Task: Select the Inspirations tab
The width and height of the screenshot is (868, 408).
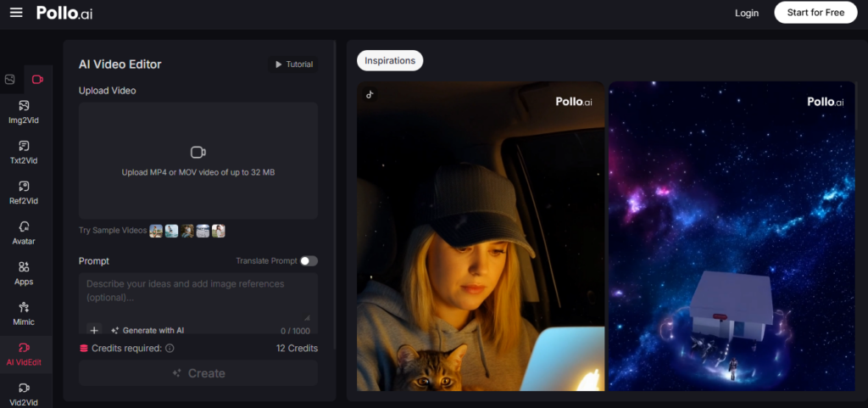Action: click(390, 60)
